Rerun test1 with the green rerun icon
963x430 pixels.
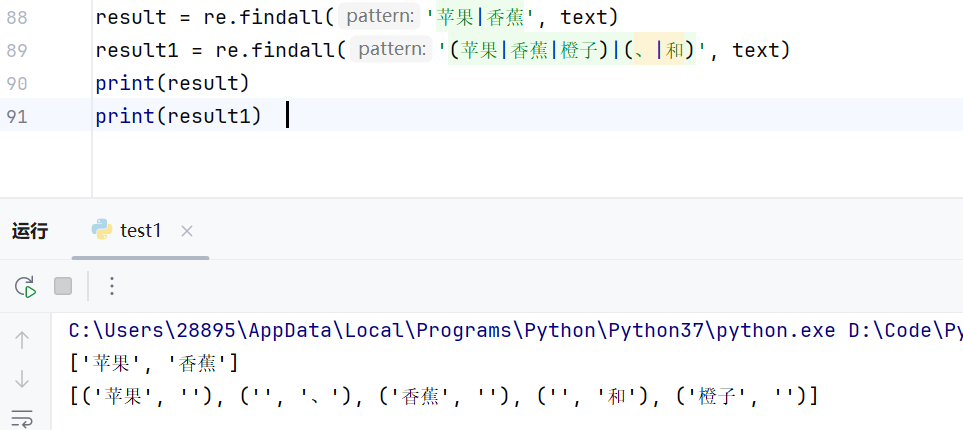coord(26,286)
